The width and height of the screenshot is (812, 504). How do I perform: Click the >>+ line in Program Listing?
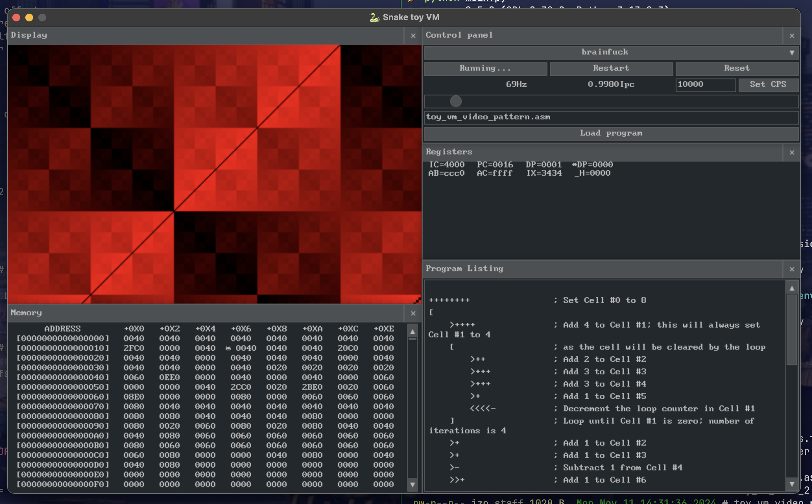[457, 480]
